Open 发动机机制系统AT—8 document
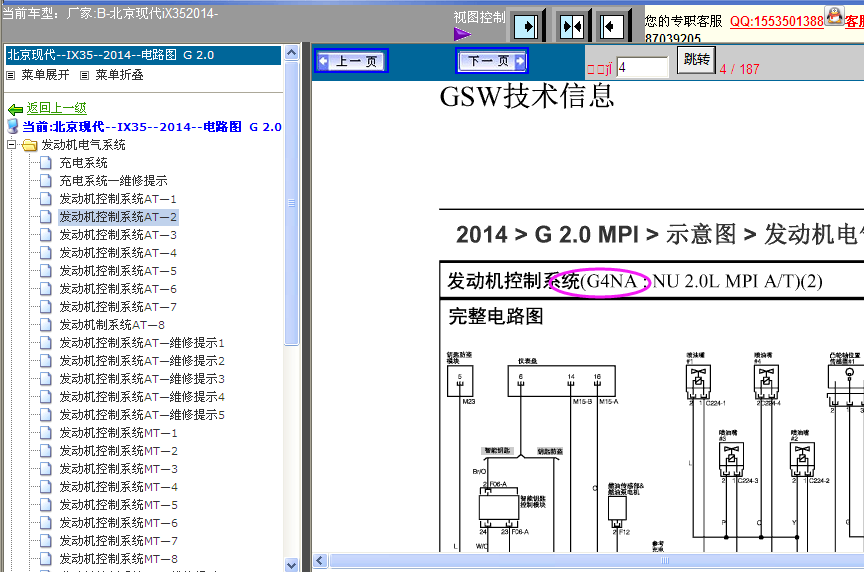The height and width of the screenshot is (572, 864). click(112, 325)
